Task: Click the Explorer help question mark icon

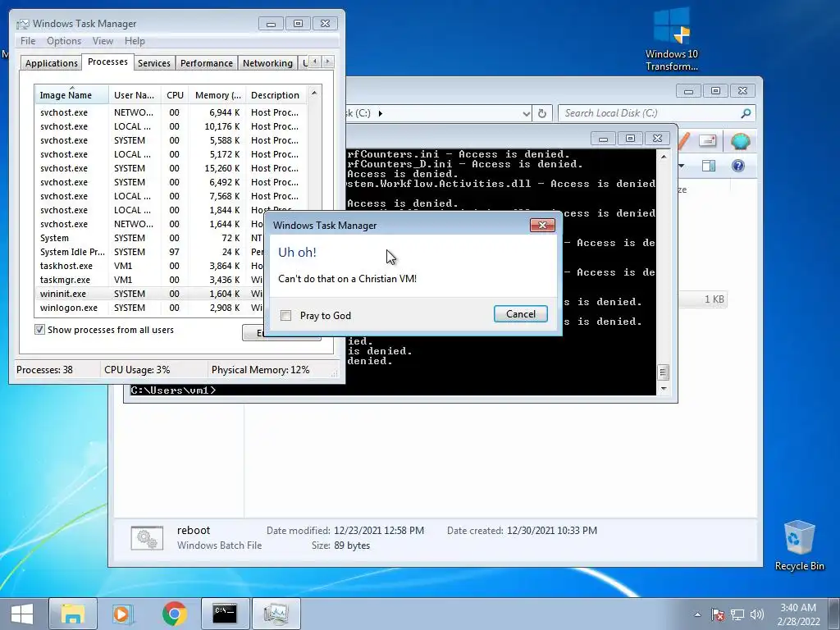Action: click(x=738, y=166)
